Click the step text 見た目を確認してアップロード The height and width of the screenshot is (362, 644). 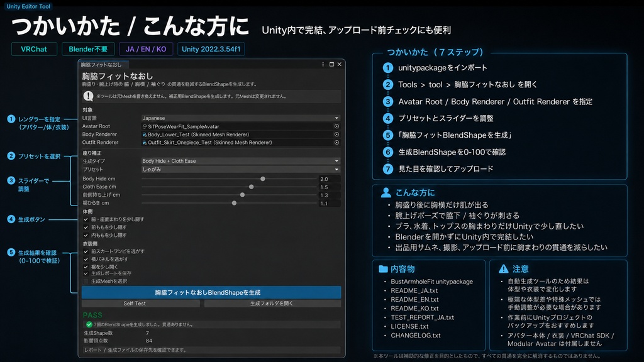pos(446,169)
